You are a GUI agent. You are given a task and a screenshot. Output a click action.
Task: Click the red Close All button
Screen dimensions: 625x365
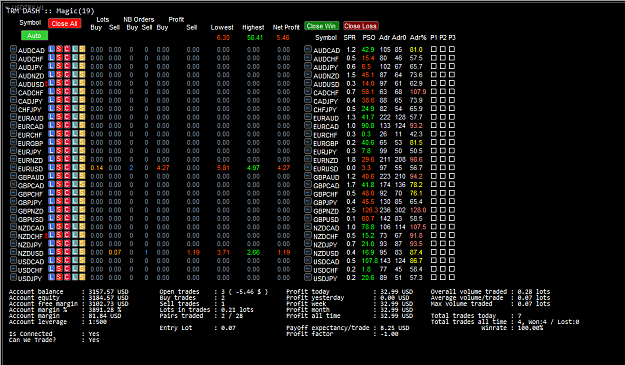[x=65, y=24]
